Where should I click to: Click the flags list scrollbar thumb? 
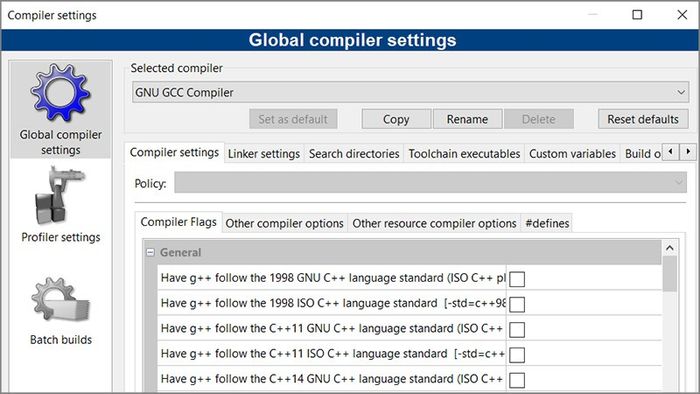click(x=670, y=274)
